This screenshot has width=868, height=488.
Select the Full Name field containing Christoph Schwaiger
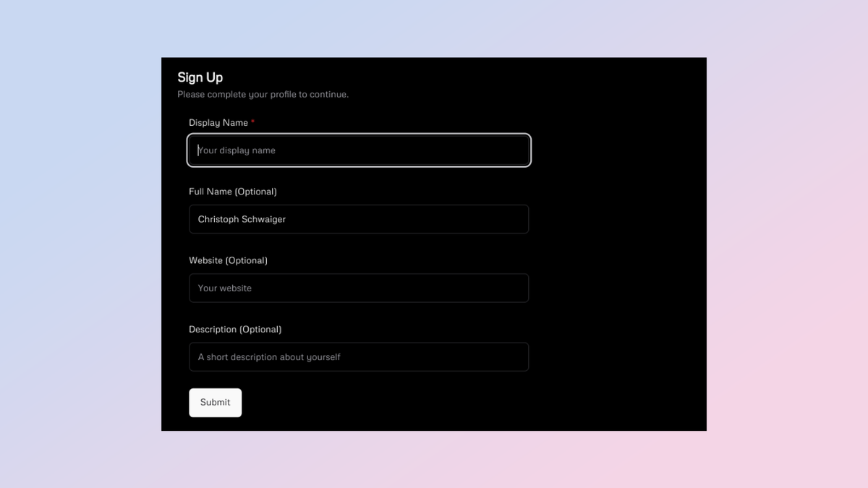359,219
